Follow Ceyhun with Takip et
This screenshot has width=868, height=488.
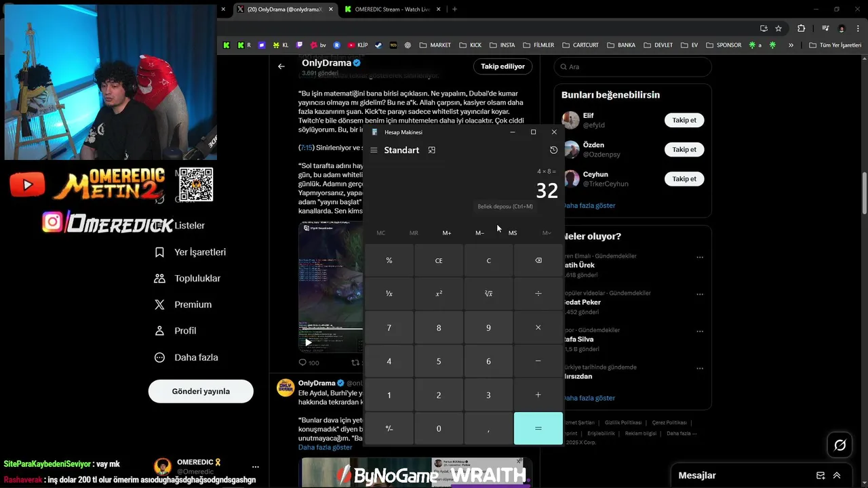click(x=684, y=179)
